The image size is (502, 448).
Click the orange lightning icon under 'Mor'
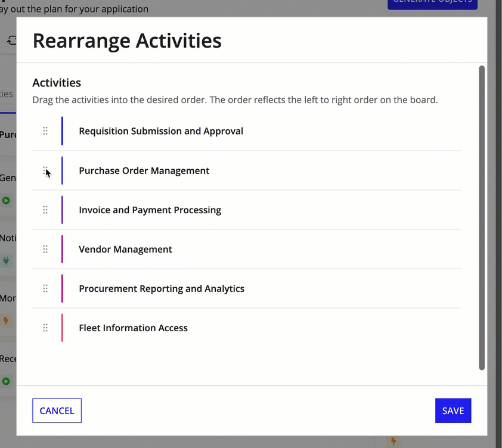coord(6,321)
